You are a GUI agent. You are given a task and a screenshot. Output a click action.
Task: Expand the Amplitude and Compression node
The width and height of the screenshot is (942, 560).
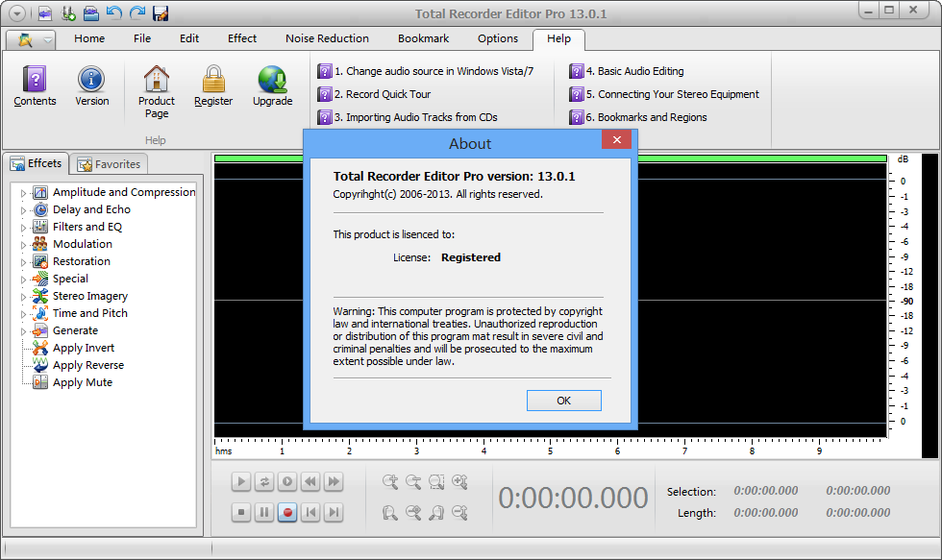[x=23, y=193]
